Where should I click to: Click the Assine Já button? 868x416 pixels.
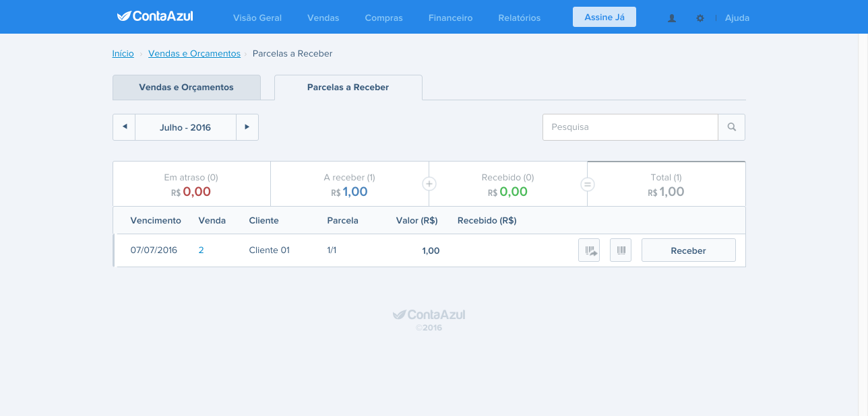(x=604, y=17)
